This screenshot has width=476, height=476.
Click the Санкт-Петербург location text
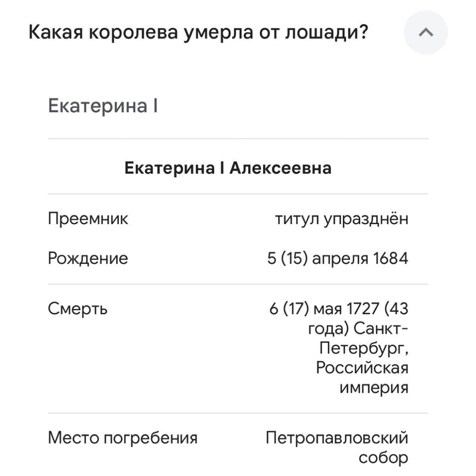coord(365,339)
